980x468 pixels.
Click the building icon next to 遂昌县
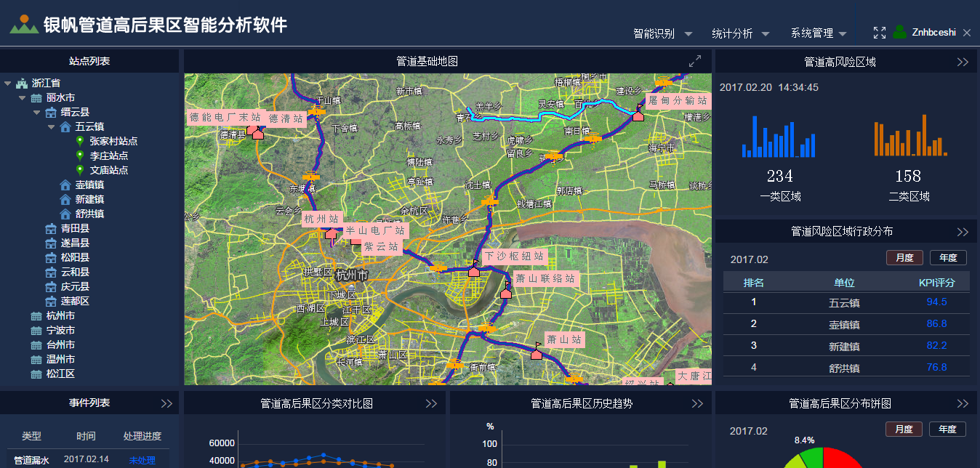click(51, 243)
